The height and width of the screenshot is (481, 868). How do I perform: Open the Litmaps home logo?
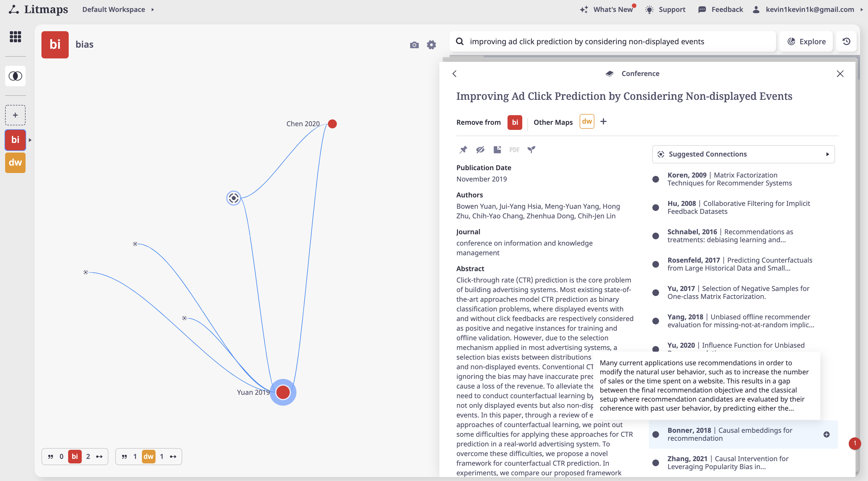[x=38, y=9]
